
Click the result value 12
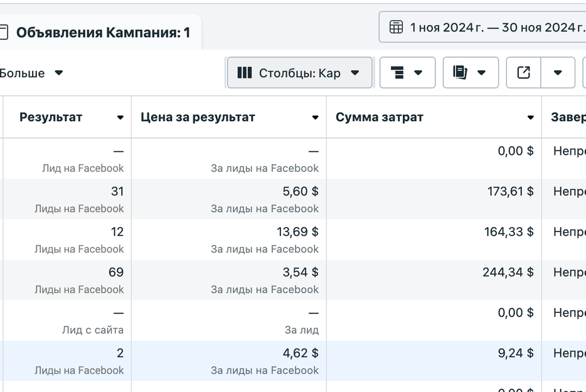[117, 231]
